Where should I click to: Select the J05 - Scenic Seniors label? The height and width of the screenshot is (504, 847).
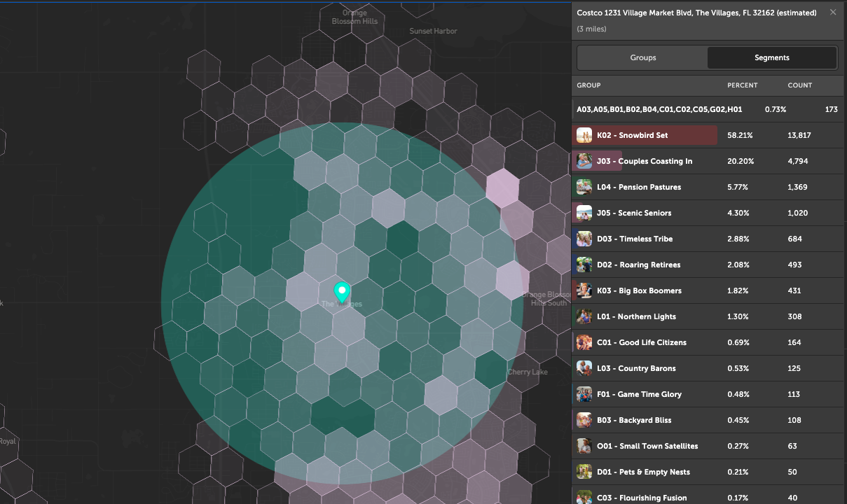click(634, 213)
